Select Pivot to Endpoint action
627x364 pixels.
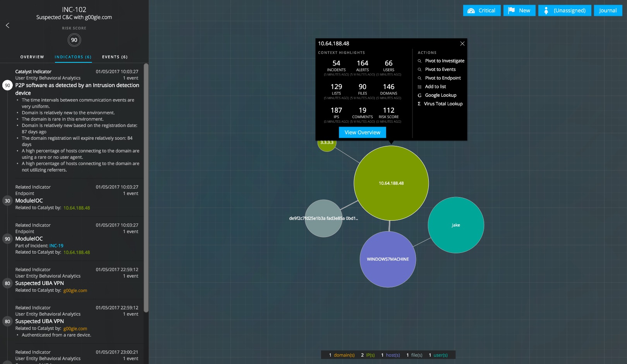(x=443, y=78)
